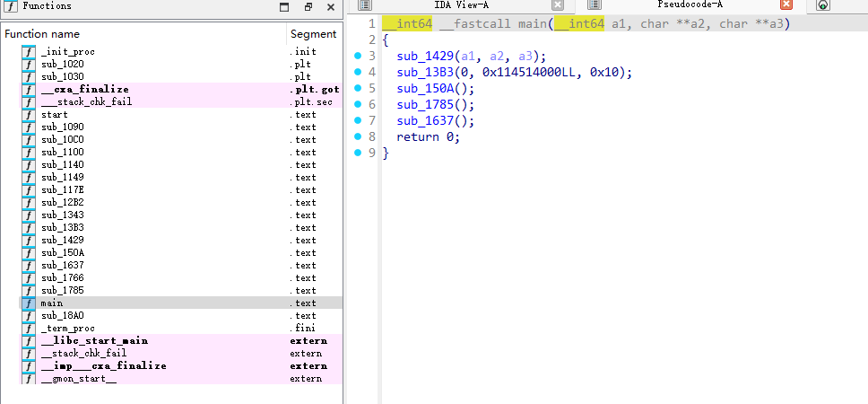
Task: Float the Functions panel with undock button
Action: (308, 7)
